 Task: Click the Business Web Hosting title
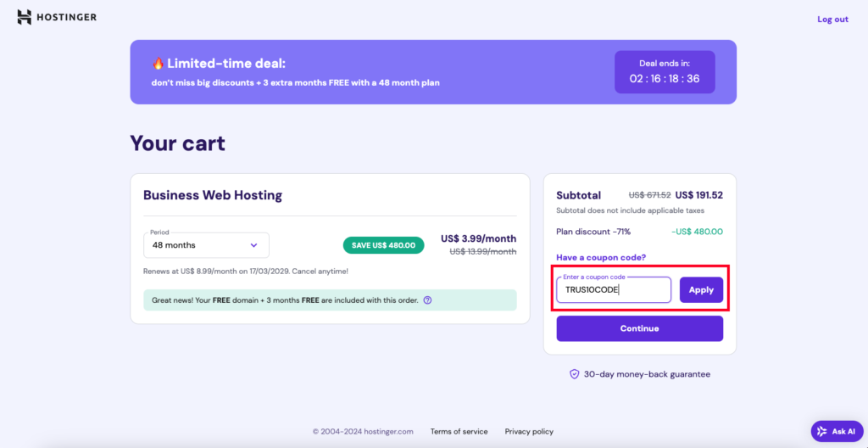213,195
